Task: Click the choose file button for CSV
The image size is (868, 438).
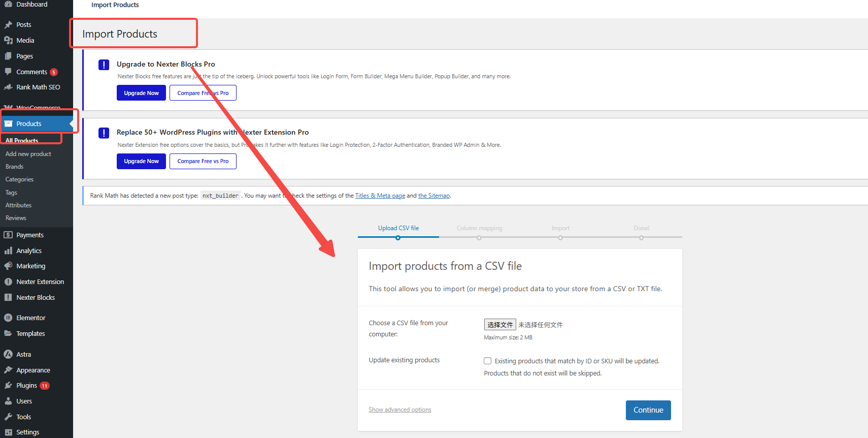Action: pos(499,325)
